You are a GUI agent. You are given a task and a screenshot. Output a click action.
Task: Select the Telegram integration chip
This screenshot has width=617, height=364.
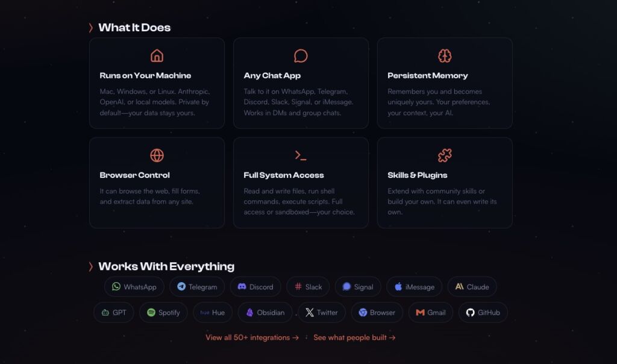(x=197, y=287)
